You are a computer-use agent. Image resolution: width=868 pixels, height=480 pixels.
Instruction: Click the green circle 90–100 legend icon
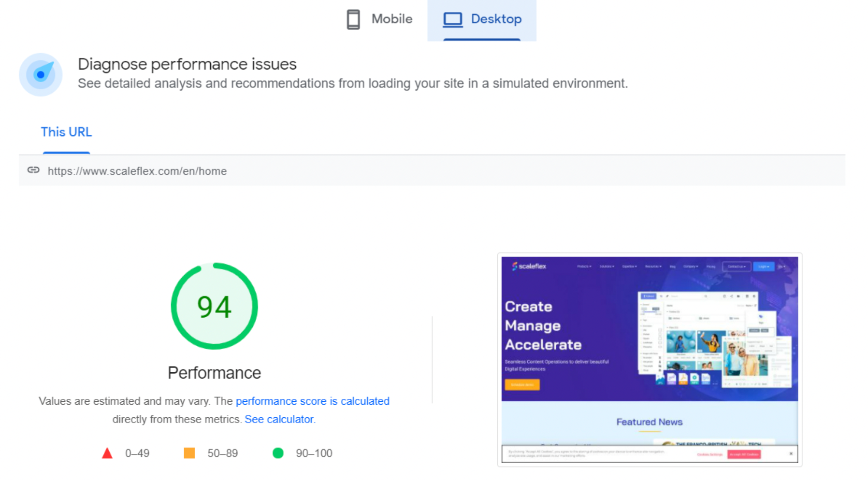(278, 453)
